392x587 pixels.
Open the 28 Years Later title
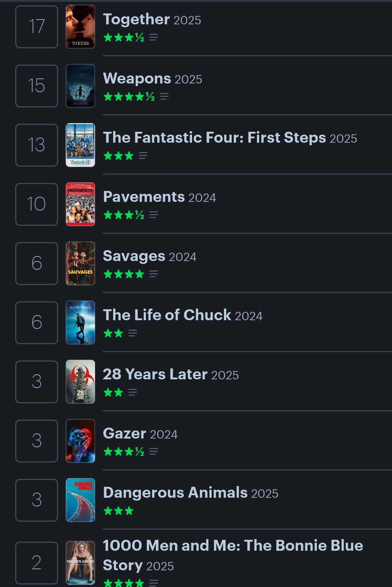[x=155, y=374]
